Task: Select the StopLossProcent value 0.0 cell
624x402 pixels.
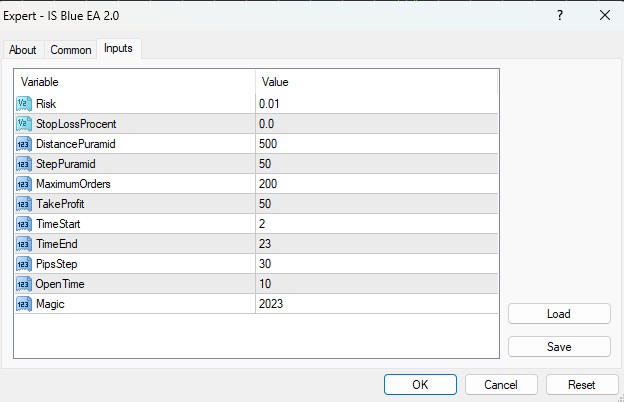Action: coord(376,124)
